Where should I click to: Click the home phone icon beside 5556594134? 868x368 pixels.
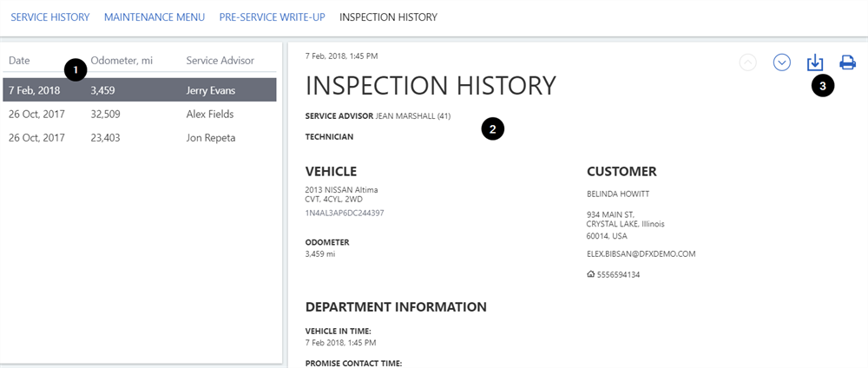(x=591, y=274)
